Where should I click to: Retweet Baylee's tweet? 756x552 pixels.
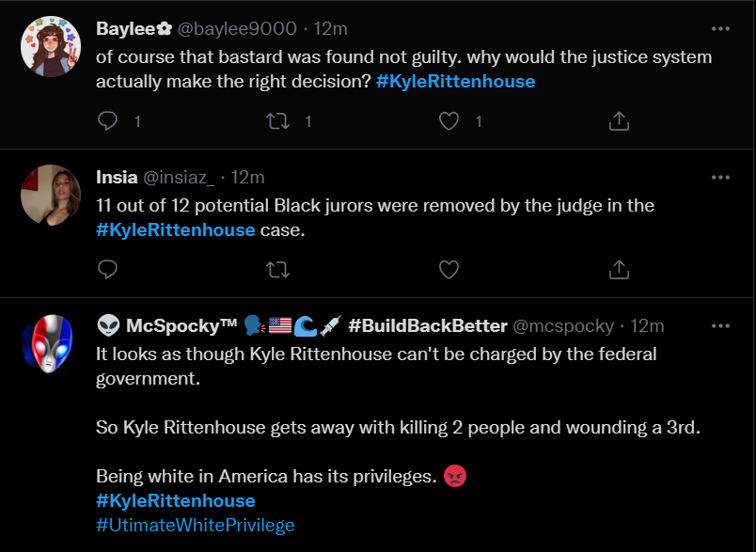point(277,120)
